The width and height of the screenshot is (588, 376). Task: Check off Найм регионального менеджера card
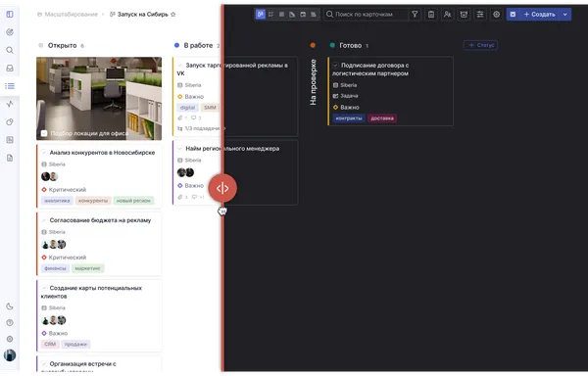tap(180, 148)
